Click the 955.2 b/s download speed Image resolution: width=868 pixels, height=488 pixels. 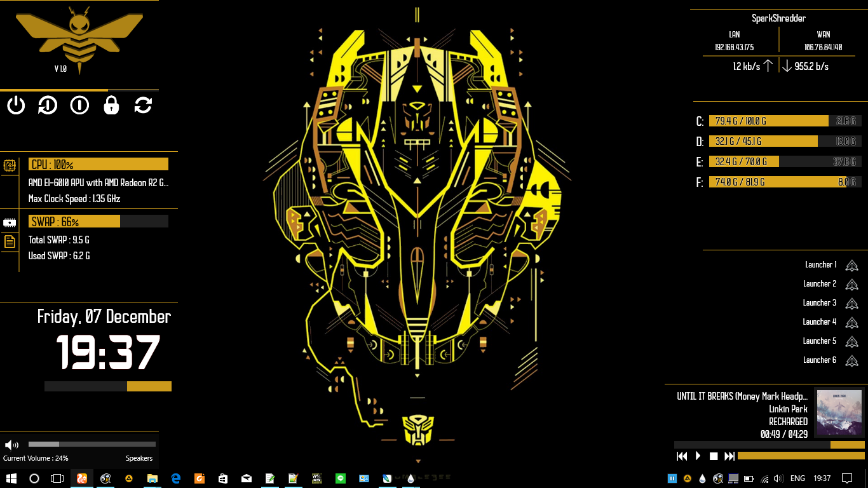pos(811,66)
